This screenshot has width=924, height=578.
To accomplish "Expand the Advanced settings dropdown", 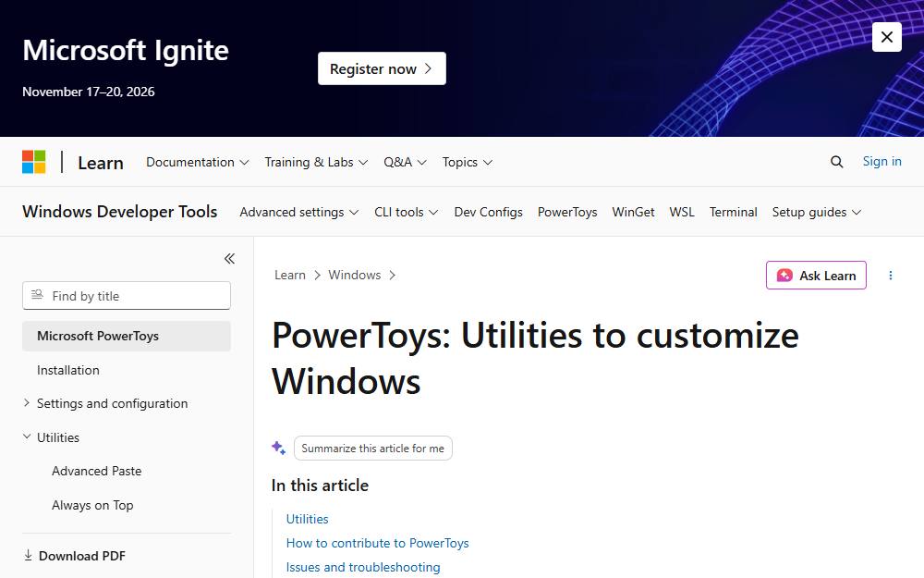I will [x=298, y=213].
